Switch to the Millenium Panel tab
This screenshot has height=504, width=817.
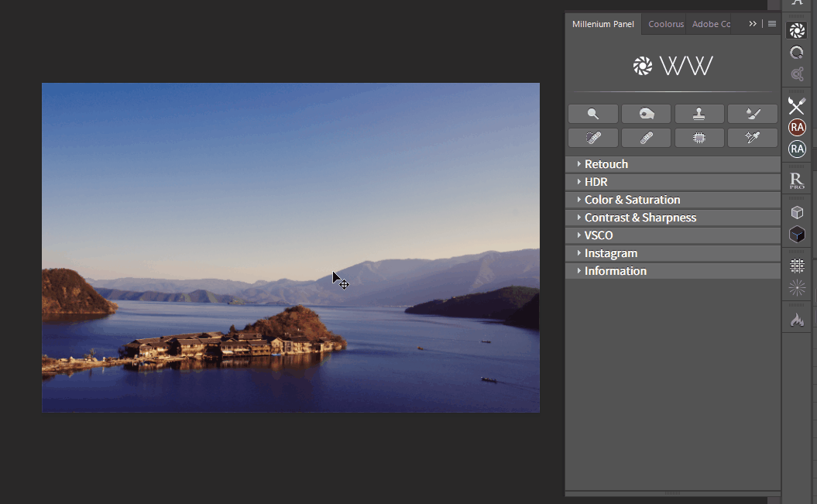pyautogui.click(x=602, y=24)
